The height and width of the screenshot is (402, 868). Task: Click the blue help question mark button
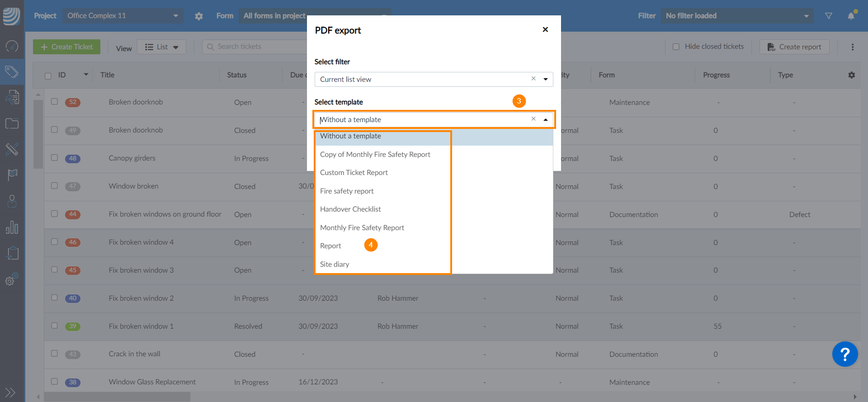tap(844, 354)
